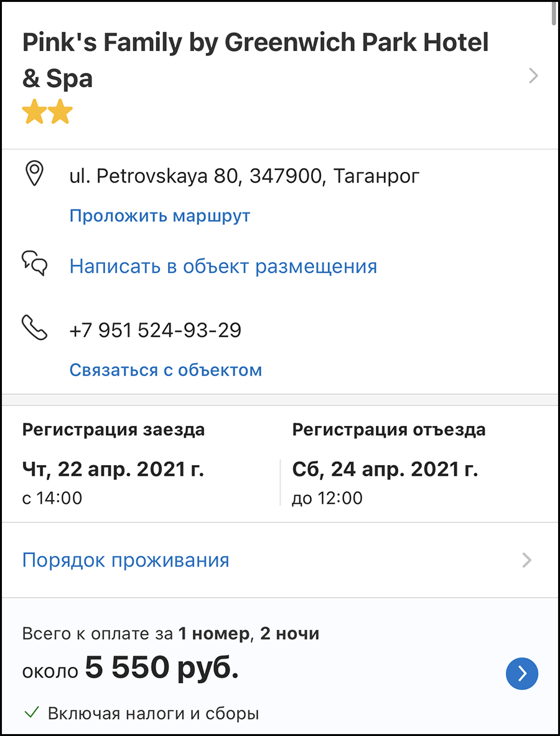This screenshot has width=560, height=736.
Task: Click the green checkmark near taxes text
Action: pos(32,713)
